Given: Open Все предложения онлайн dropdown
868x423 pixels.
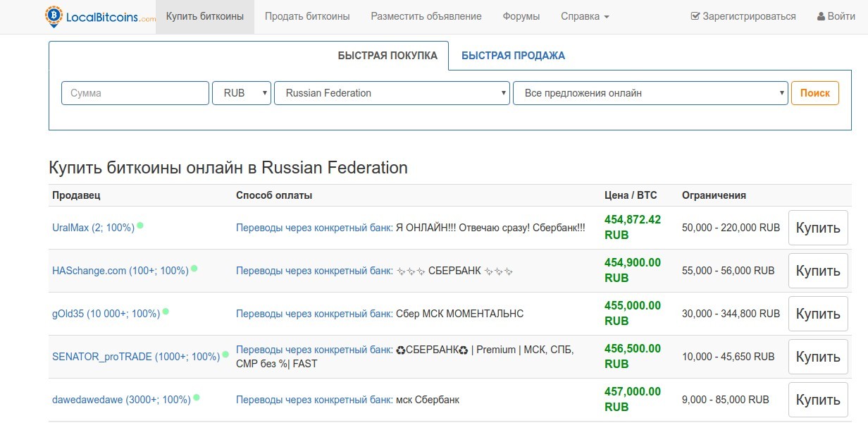Looking at the screenshot, I should (x=650, y=93).
